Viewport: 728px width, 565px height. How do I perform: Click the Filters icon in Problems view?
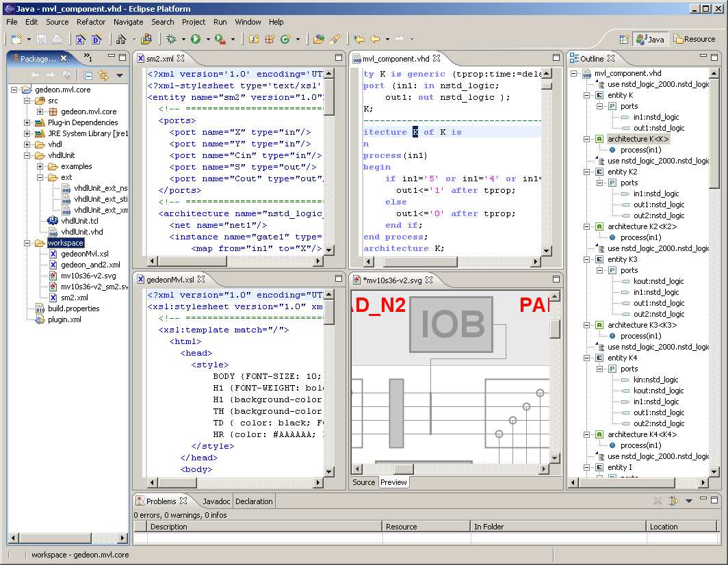[673, 501]
